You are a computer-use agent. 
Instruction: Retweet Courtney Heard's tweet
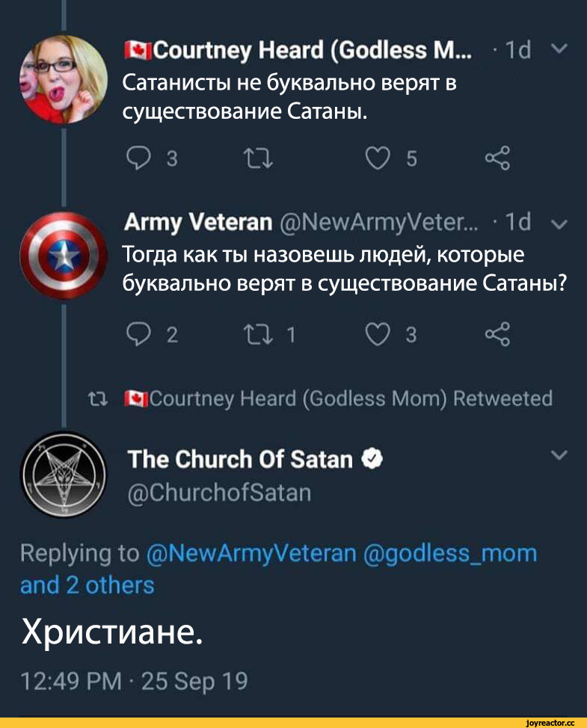pos(251,157)
